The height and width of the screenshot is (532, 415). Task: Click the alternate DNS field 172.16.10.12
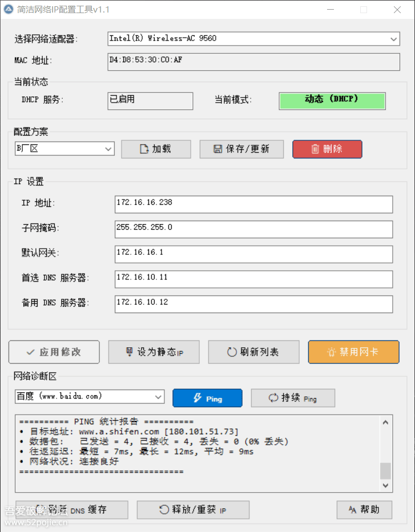coord(253,304)
